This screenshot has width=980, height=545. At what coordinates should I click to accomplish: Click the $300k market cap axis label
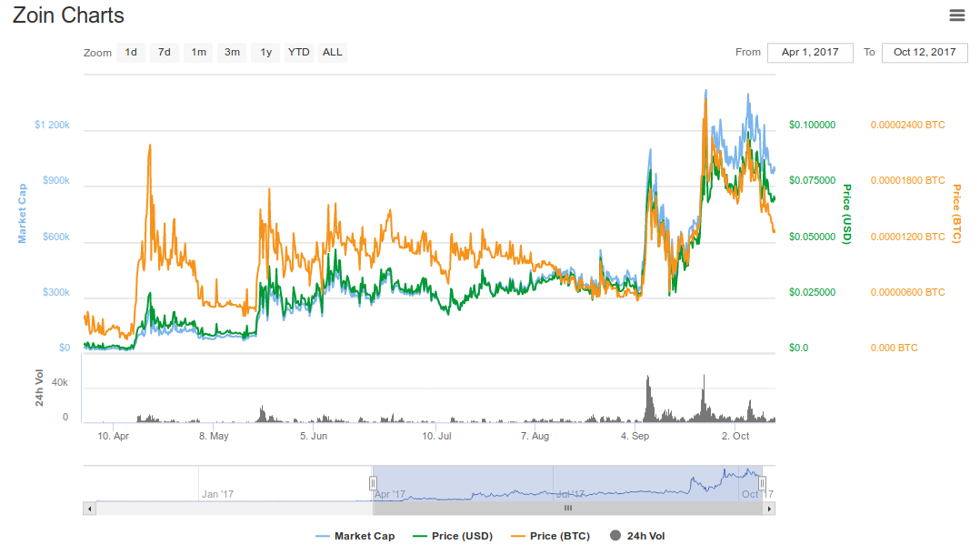tap(56, 293)
